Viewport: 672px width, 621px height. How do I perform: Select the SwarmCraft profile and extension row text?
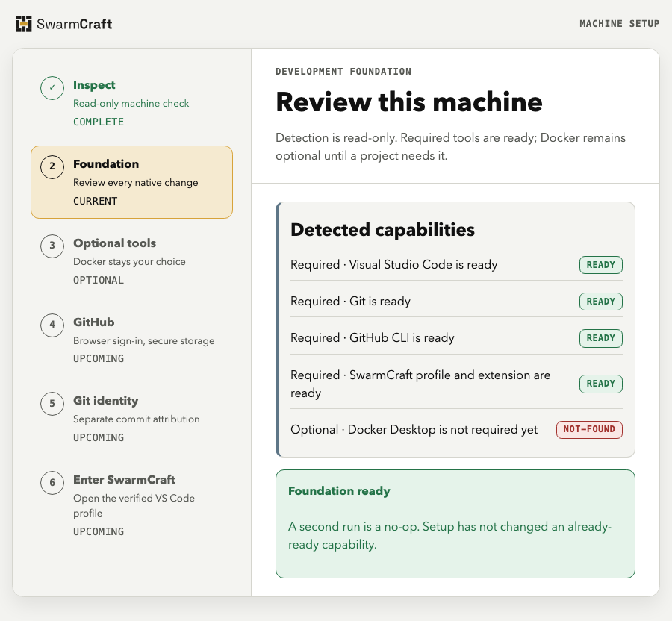[x=420, y=384]
